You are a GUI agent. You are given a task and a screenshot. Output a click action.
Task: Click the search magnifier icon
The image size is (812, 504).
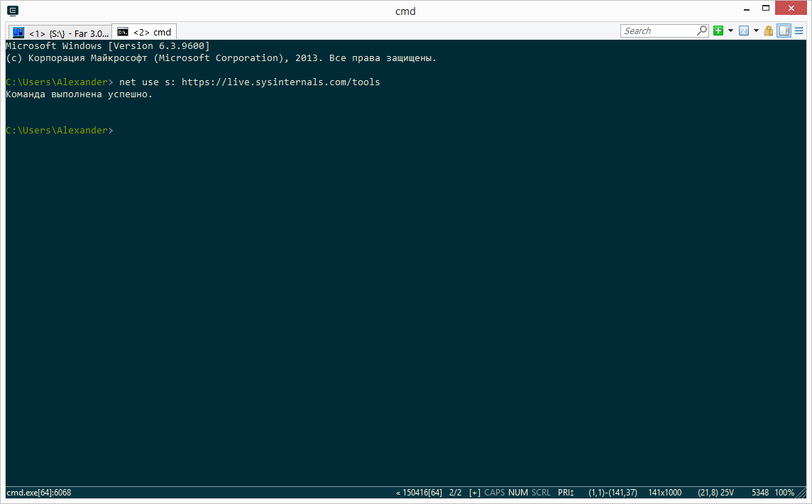coord(702,31)
